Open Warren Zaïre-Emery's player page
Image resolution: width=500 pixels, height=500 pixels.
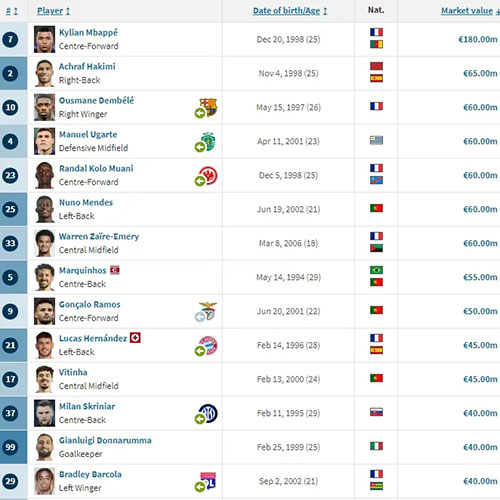99,236
